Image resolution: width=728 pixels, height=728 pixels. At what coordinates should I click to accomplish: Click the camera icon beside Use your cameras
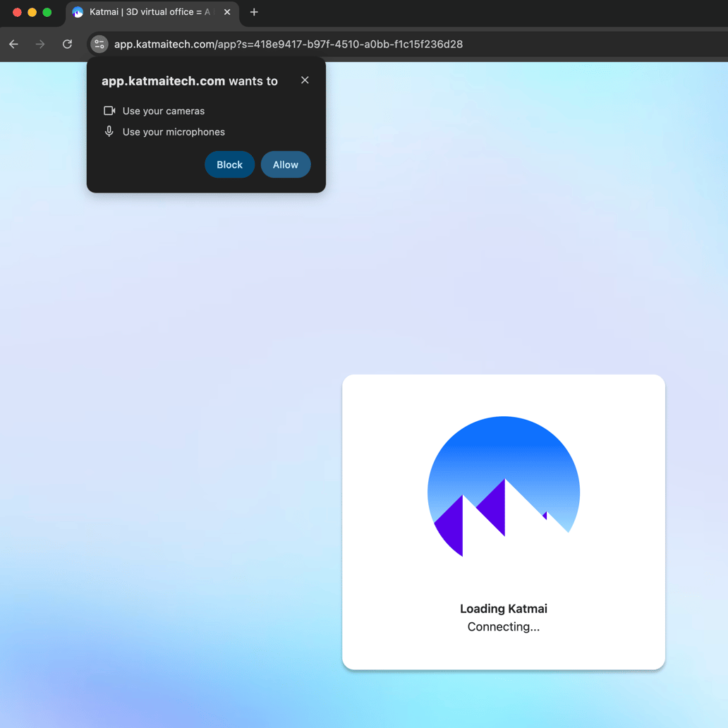pos(109,110)
